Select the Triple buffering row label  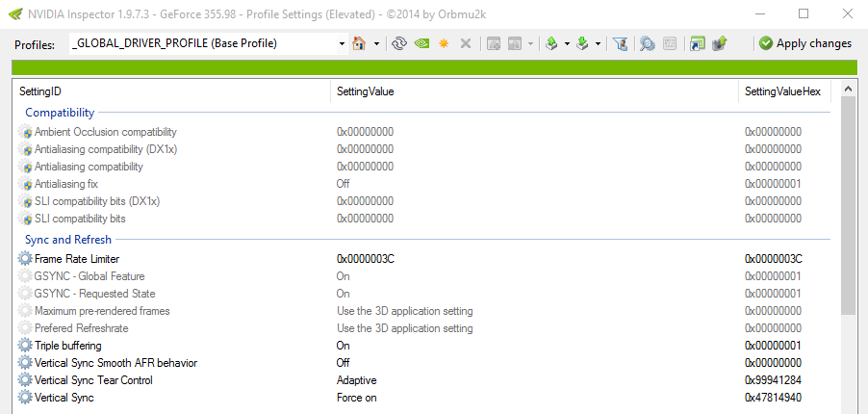click(x=68, y=346)
